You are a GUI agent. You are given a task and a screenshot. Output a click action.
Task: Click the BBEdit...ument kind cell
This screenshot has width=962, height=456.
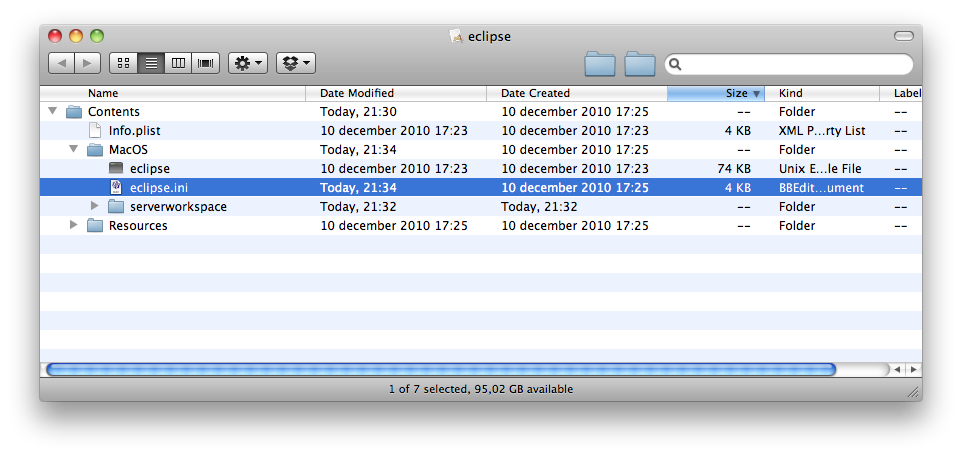tap(821, 188)
